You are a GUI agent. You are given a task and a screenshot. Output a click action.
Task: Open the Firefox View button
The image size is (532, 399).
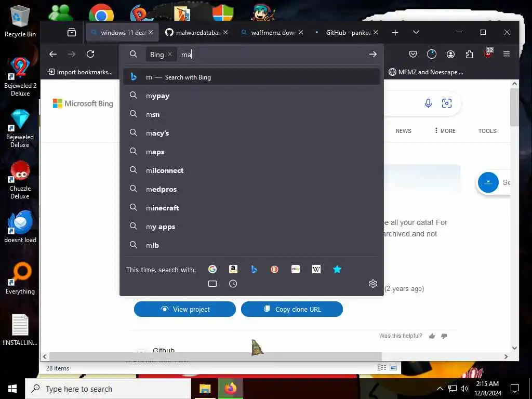pos(72,33)
